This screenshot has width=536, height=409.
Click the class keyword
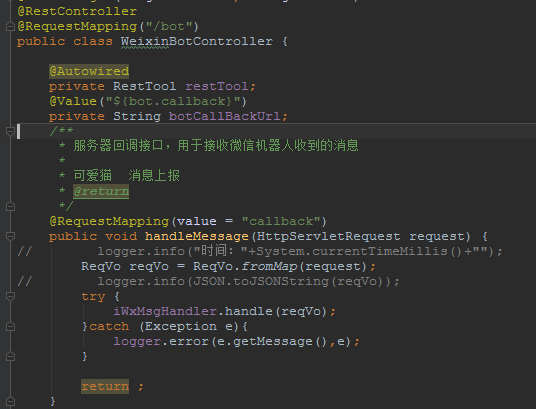click(93, 41)
